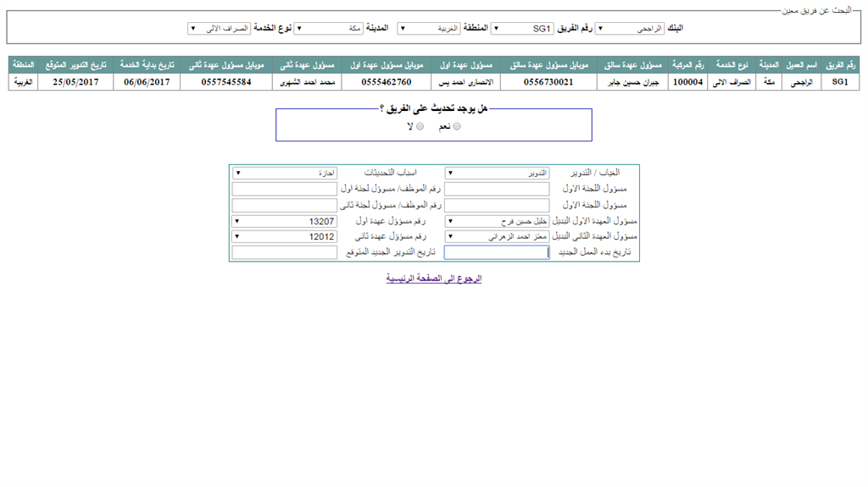Click the الغربية cell in the table row
This screenshot has height=487, width=868.
(x=23, y=82)
